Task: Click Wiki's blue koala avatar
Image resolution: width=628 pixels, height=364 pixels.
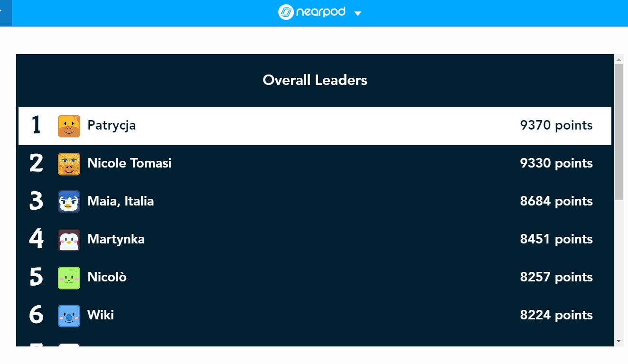Action: click(69, 316)
